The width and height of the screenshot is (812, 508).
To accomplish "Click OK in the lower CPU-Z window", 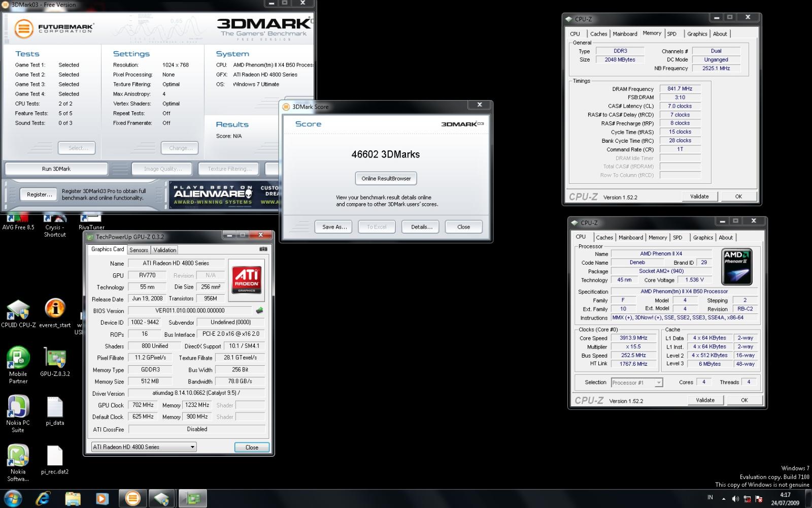I will click(x=744, y=400).
